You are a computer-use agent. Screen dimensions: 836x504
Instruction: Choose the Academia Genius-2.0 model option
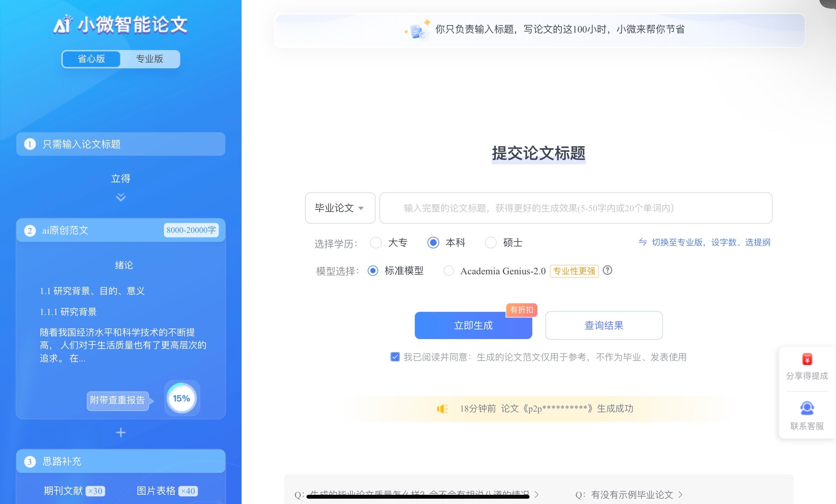point(448,271)
